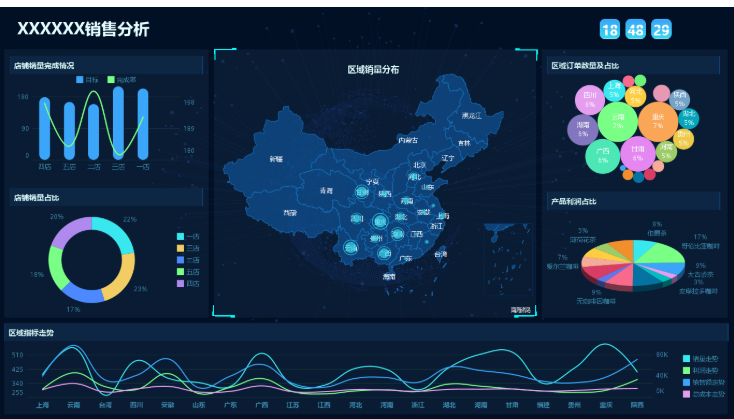
Task: Toggle the 总成本走势 trend legend entry
Action: (704, 394)
